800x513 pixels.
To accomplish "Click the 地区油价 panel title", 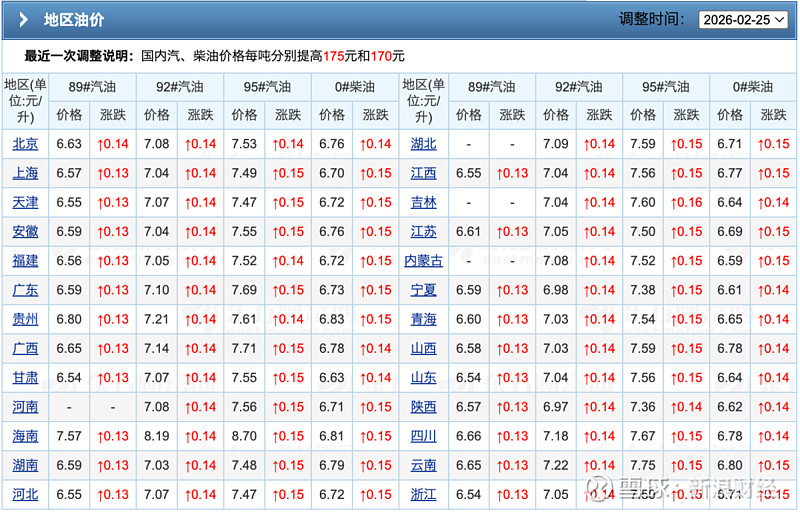I will (74, 20).
